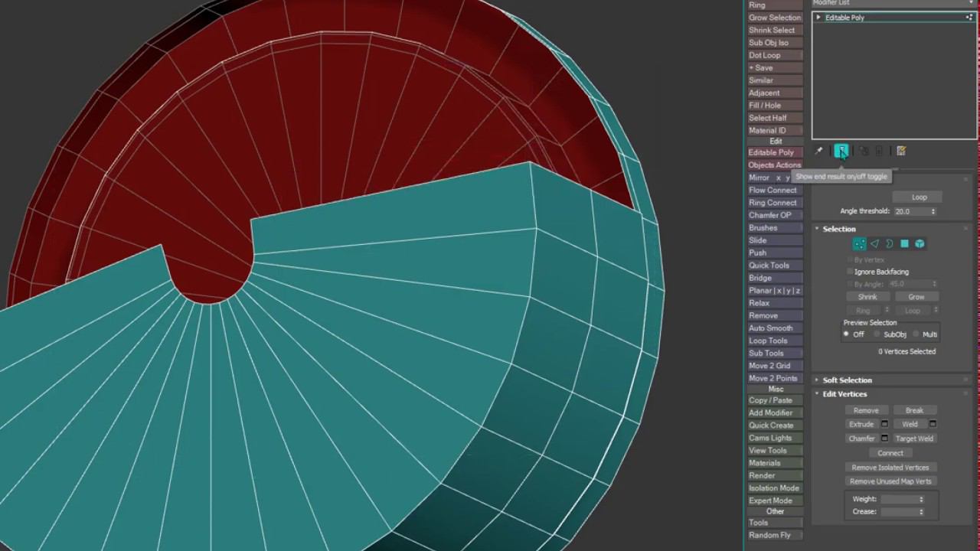Click Move 2 Grid script item
The height and width of the screenshot is (551, 980).
(x=775, y=366)
